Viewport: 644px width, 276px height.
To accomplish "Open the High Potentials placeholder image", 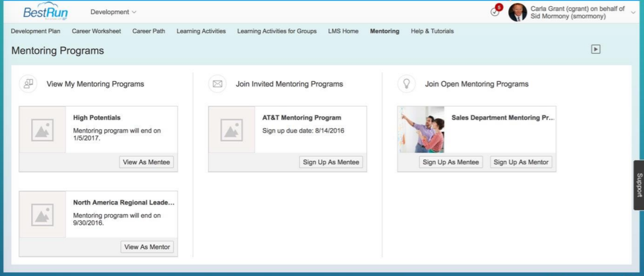I will click(x=42, y=129).
